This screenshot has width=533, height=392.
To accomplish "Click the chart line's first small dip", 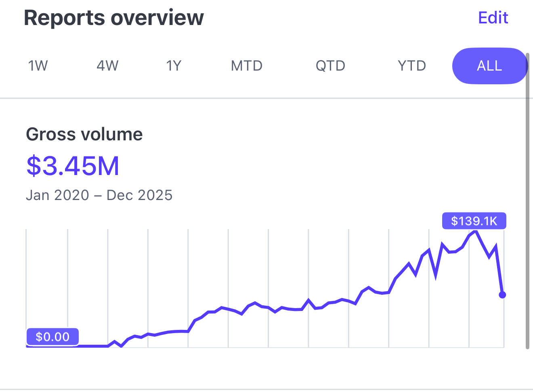I will click(x=121, y=346).
